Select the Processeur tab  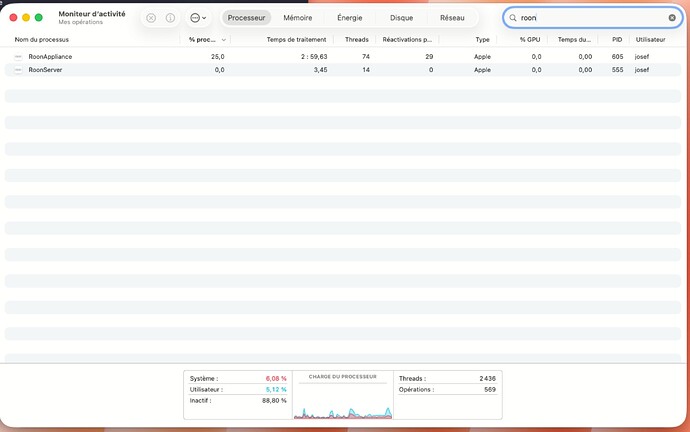(246, 18)
